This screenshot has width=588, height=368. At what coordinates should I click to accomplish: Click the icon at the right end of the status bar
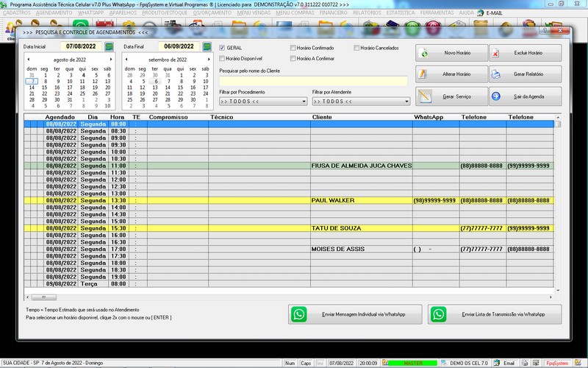pos(578,363)
